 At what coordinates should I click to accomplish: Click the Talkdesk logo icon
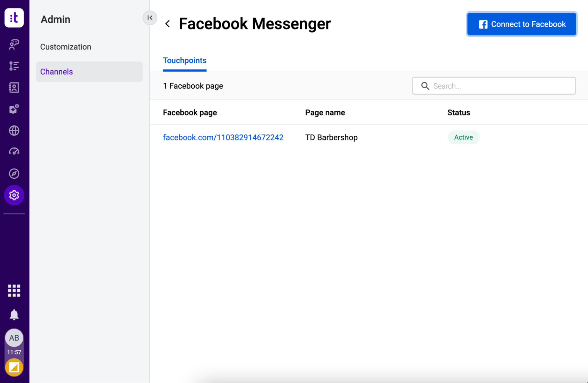[14, 18]
